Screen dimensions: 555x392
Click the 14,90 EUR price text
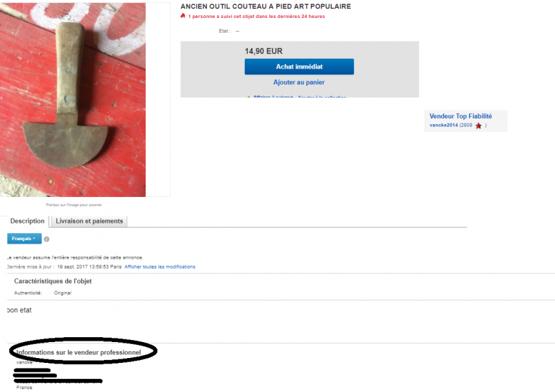pyautogui.click(x=264, y=51)
